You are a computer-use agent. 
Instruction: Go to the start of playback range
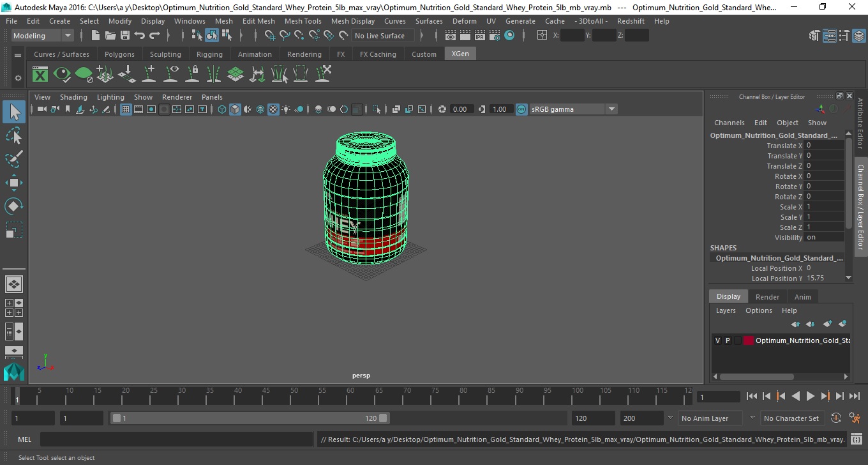pos(752,396)
